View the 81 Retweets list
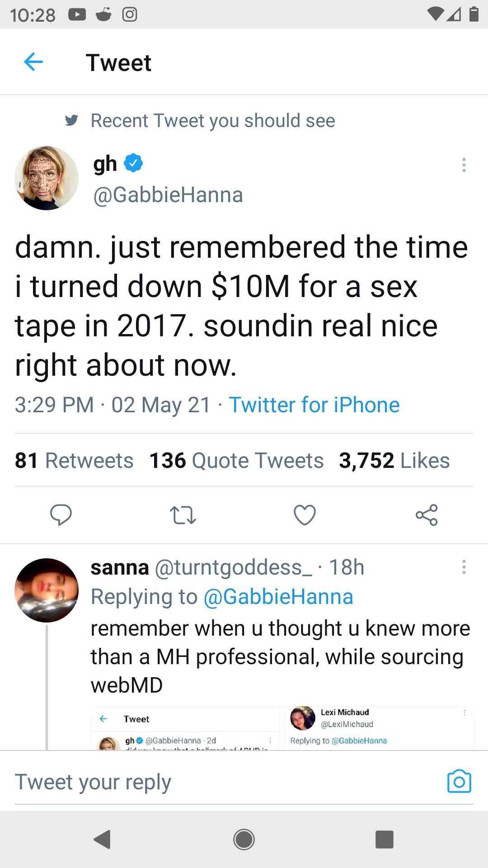 74,461
